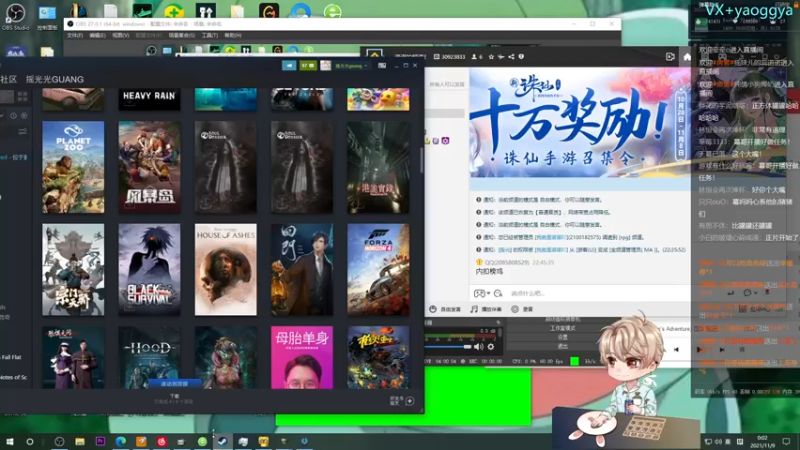This screenshot has height=450, width=800.
Task: Toggle recent activity clock filter in Steam
Action: point(14,116)
